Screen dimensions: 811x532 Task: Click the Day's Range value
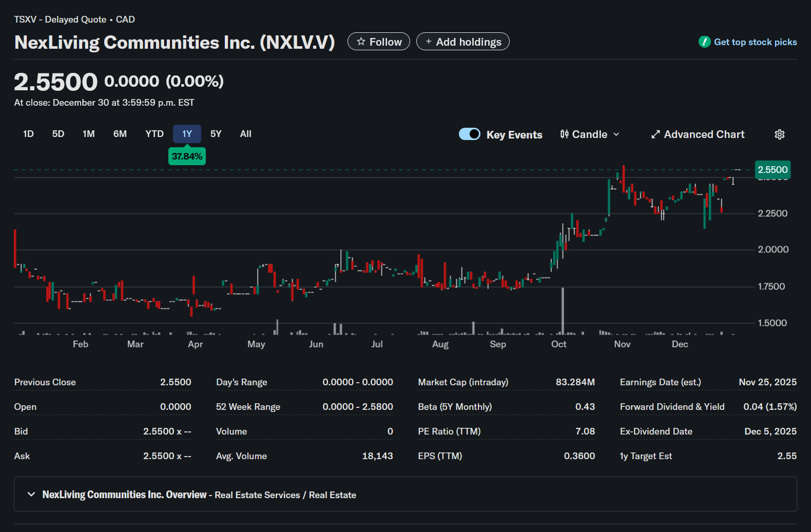pos(358,382)
